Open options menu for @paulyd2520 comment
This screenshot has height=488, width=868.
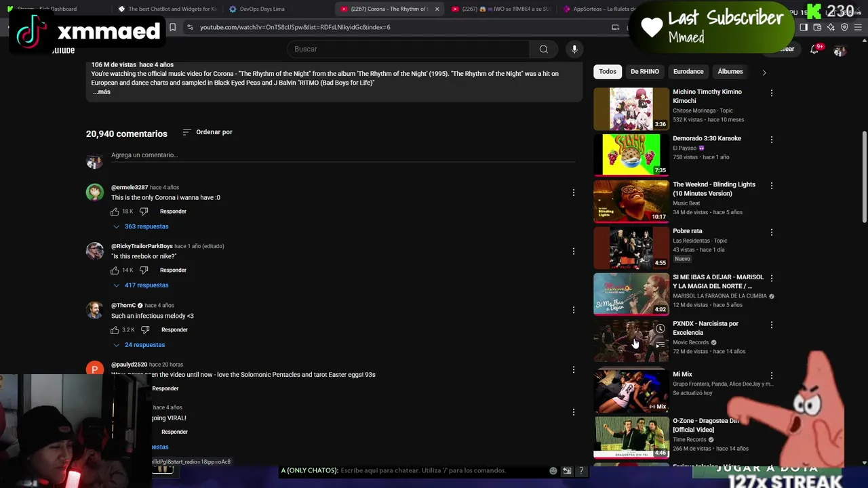tap(574, 369)
